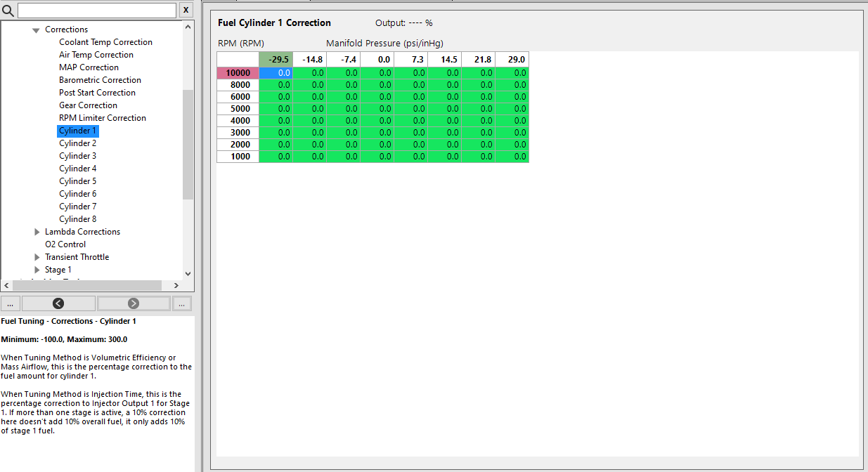The width and height of the screenshot is (868, 472).
Task: Click the tree's vertical scroll down arrow
Action: tap(188, 274)
